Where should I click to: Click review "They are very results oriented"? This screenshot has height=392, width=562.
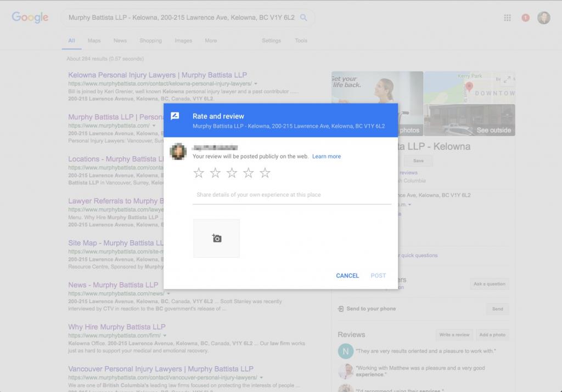point(426,351)
